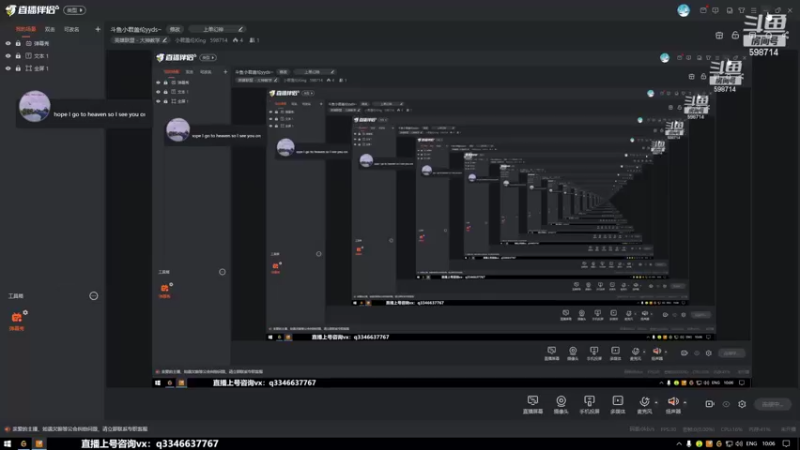
Task: Switch to the first red scene tab
Action: click(x=26, y=30)
